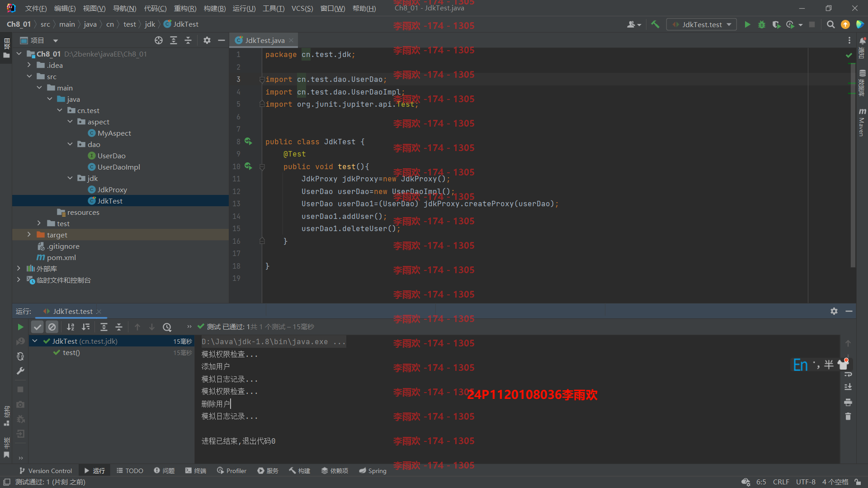Click the 6:5 cursor position in status bar
This screenshot has width=868, height=488.
tap(761, 482)
